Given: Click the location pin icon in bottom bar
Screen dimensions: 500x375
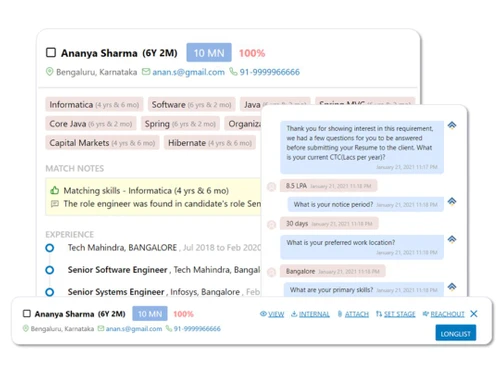Looking at the screenshot, I should (x=26, y=328).
